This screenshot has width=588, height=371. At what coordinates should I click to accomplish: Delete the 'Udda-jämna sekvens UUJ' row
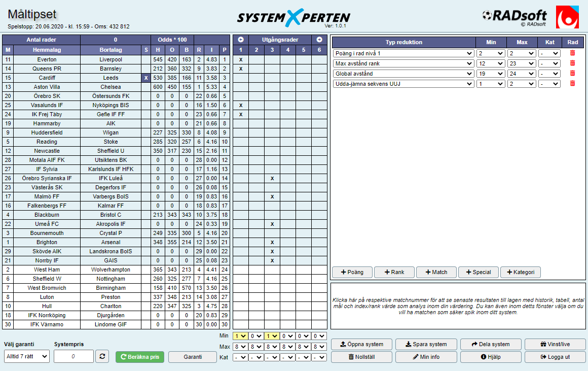coord(572,84)
